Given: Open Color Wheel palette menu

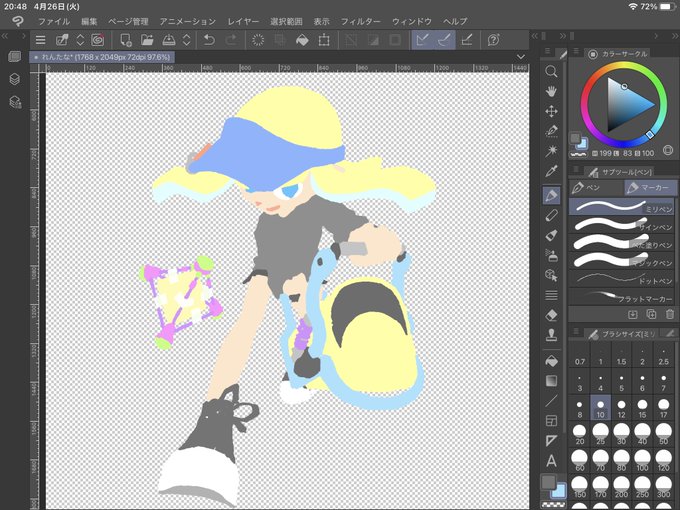Looking at the screenshot, I should click(x=576, y=52).
